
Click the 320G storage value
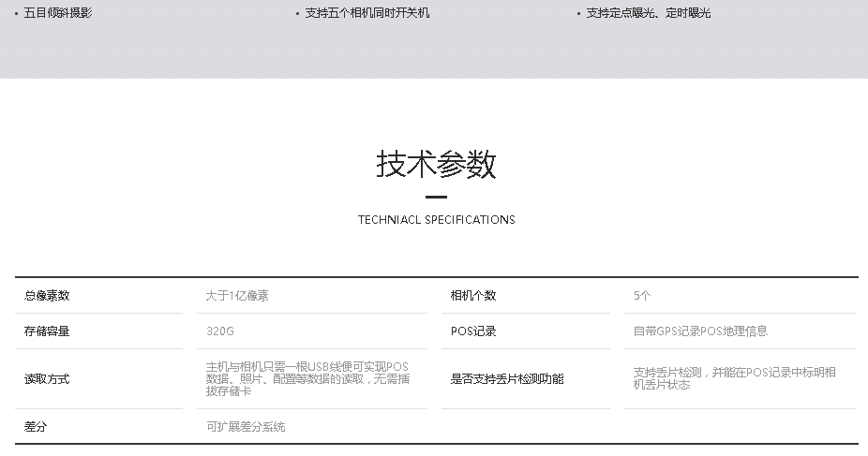click(x=220, y=331)
